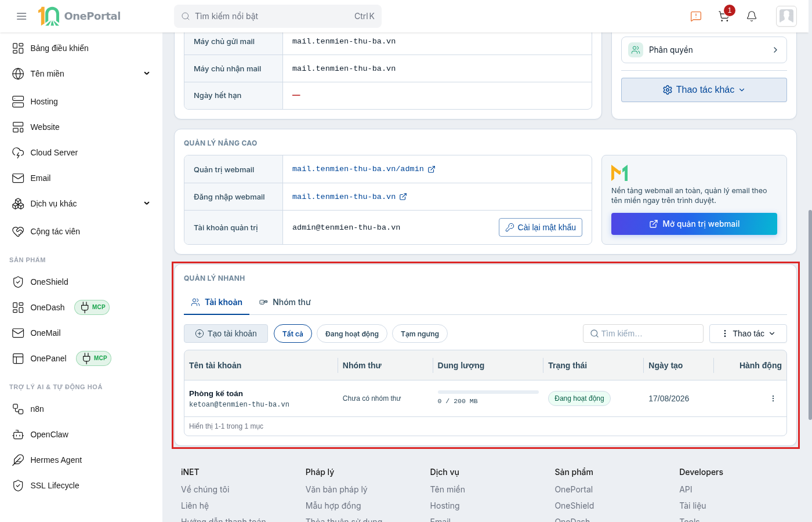
Task: Open the OneShield footer link
Action: (x=574, y=506)
